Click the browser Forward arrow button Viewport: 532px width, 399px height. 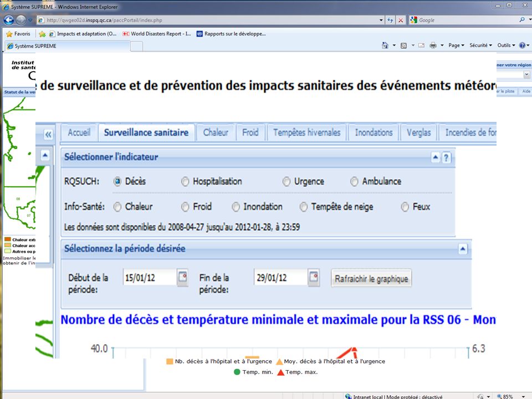[21, 20]
